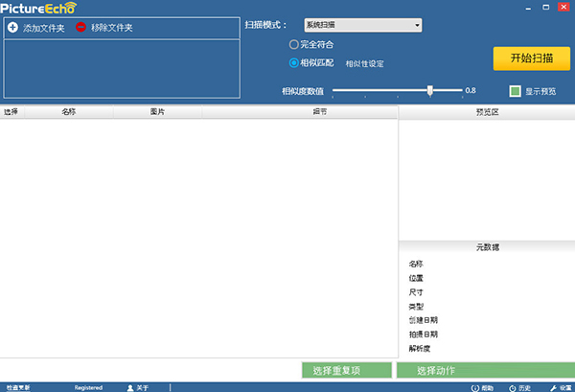Image resolution: width=575 pixels, height=392 pixels.
Task: Click the PictureEcho logo
Action: [x=38, y=8]
